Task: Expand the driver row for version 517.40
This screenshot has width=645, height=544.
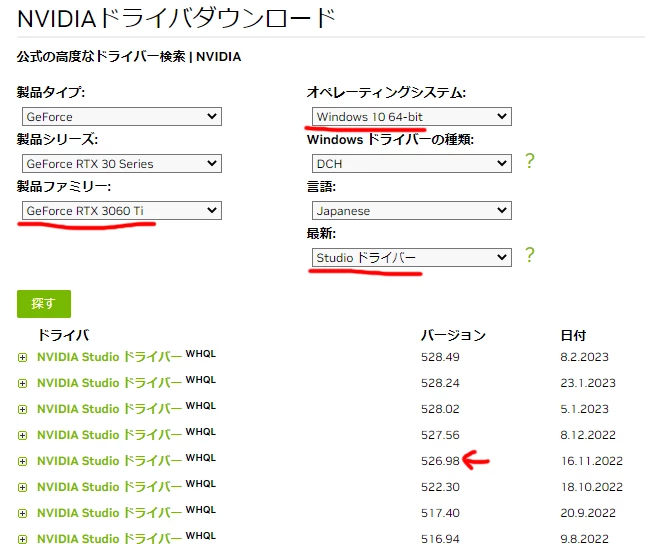Action: tap(23, 514)
